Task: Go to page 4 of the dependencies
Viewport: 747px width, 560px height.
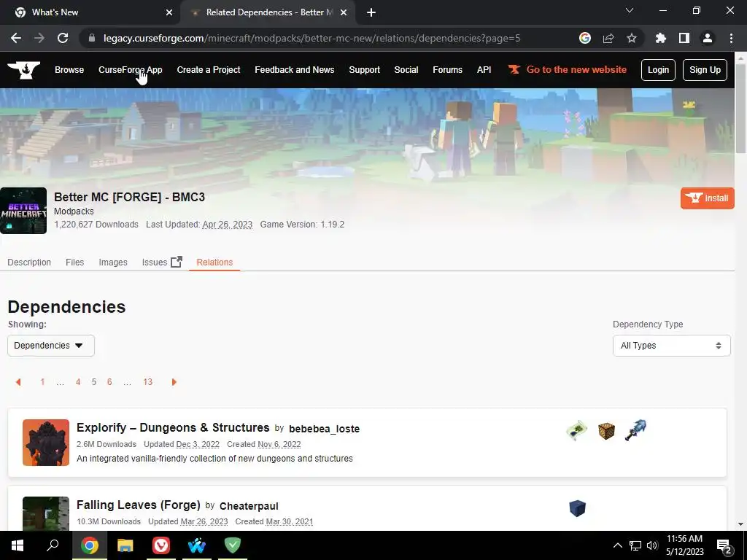Action: click(78, 382)
